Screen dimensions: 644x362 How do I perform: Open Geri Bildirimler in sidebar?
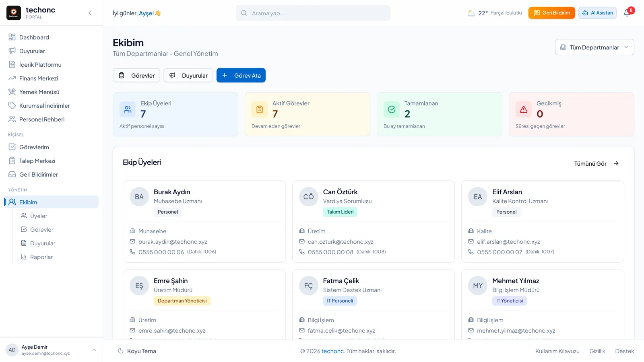tap(52, 175)
